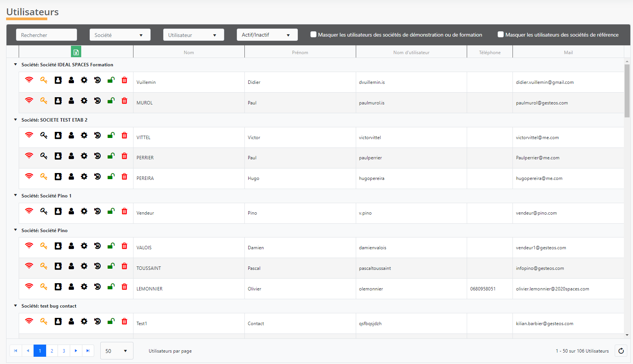Click the red wifi icon for LEMONNIER

pos(29,287)
